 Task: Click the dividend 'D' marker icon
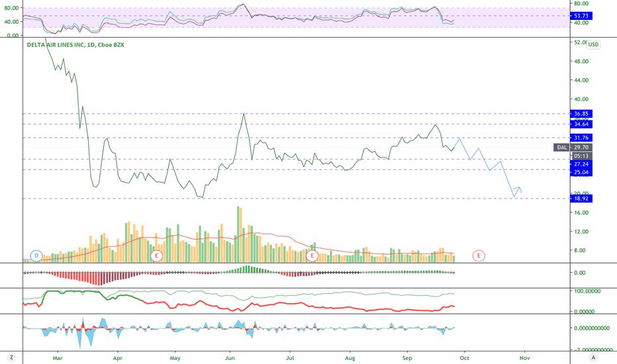[36, 255]
